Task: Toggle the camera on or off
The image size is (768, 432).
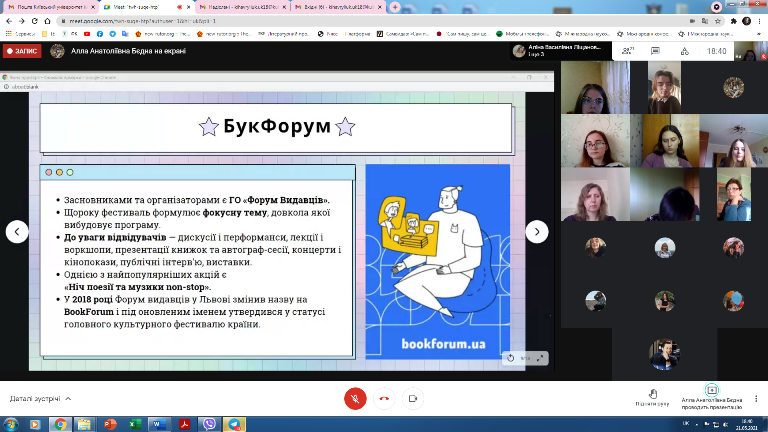Action: point(413,399)
